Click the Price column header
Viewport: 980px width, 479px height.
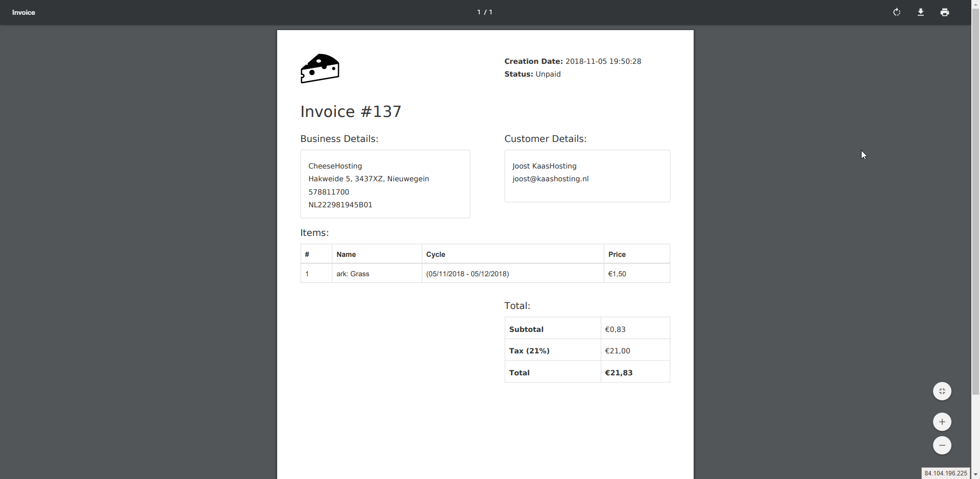617,254
